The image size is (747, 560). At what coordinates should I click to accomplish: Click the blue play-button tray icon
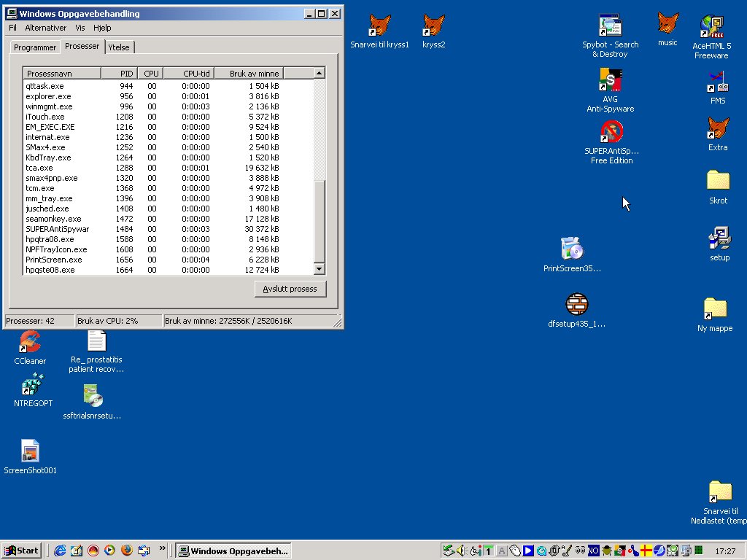coord(528,551)
